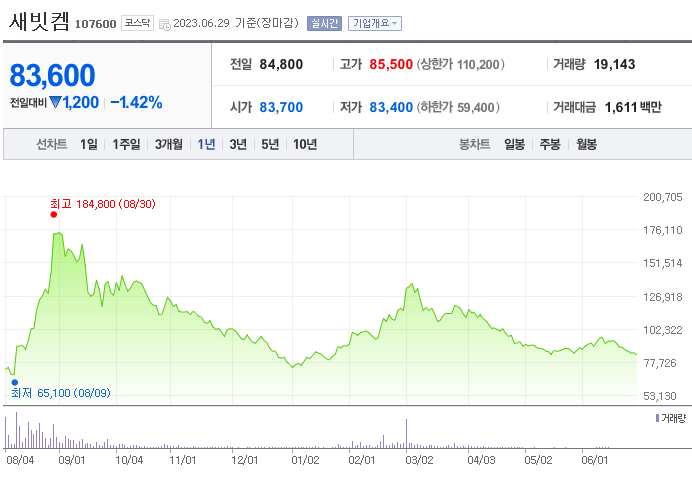
Task: Click the down triangle next to 1,200
Action: point(56,102)
